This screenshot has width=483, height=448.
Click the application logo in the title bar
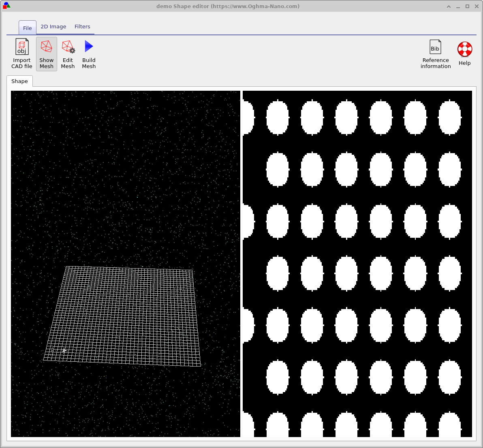[7, 6]
